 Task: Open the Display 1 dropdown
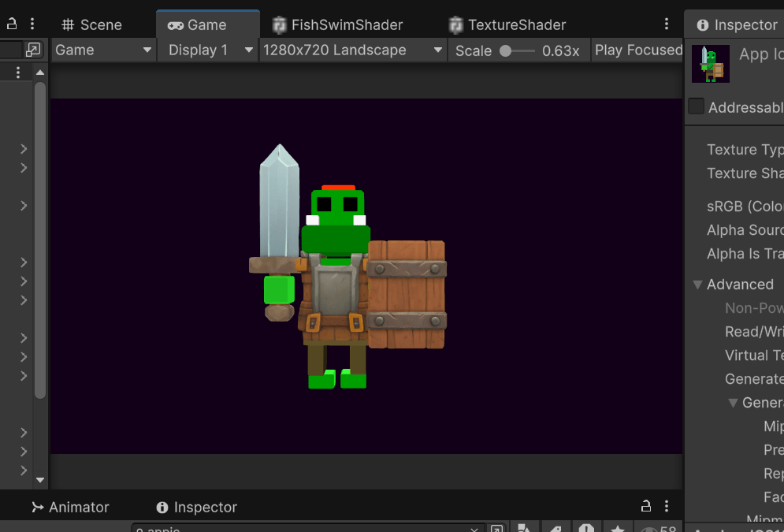tap(210, 50)
